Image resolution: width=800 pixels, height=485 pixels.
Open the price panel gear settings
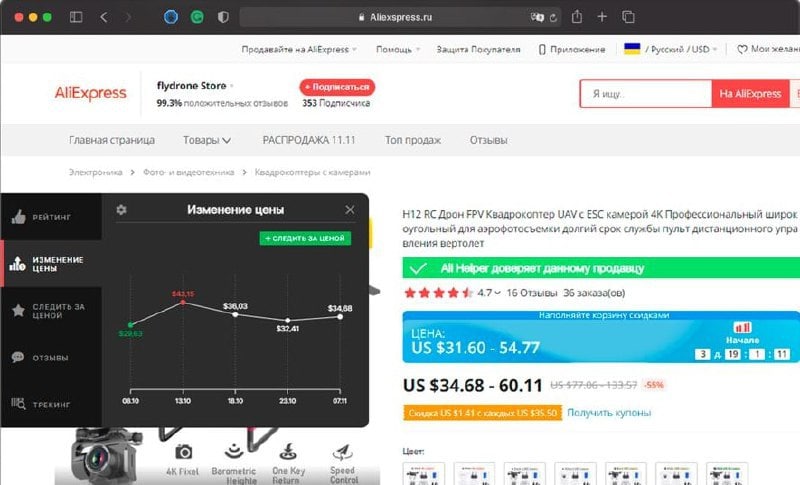(x=121, y=210)
